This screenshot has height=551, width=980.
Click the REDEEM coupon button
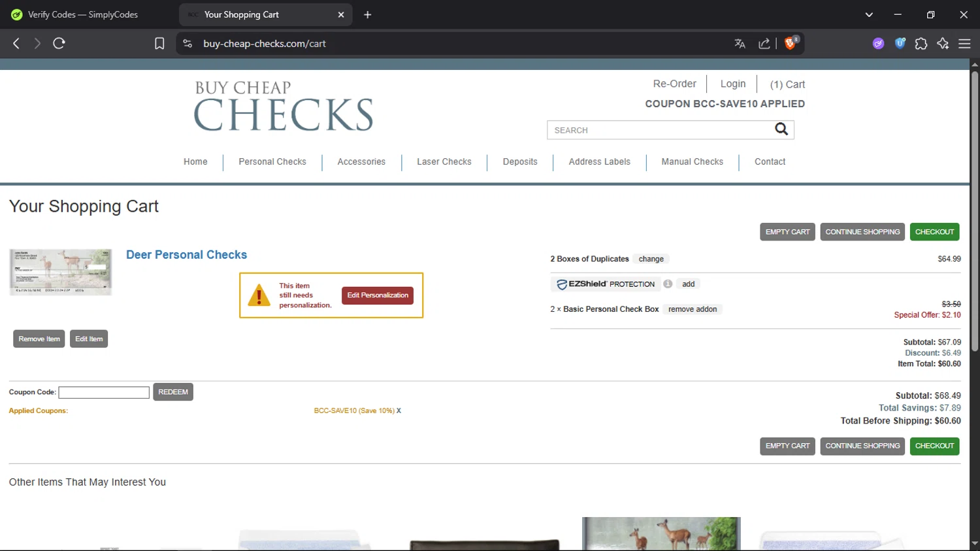[x=173, y=392]
